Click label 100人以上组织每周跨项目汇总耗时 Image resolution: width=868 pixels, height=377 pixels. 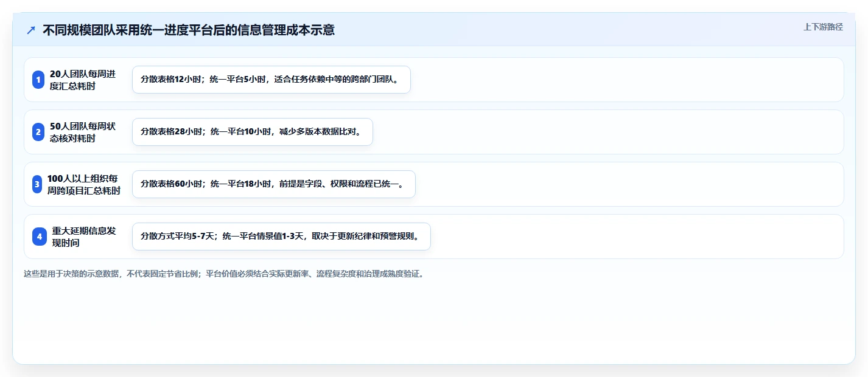[x=83, y=184]
